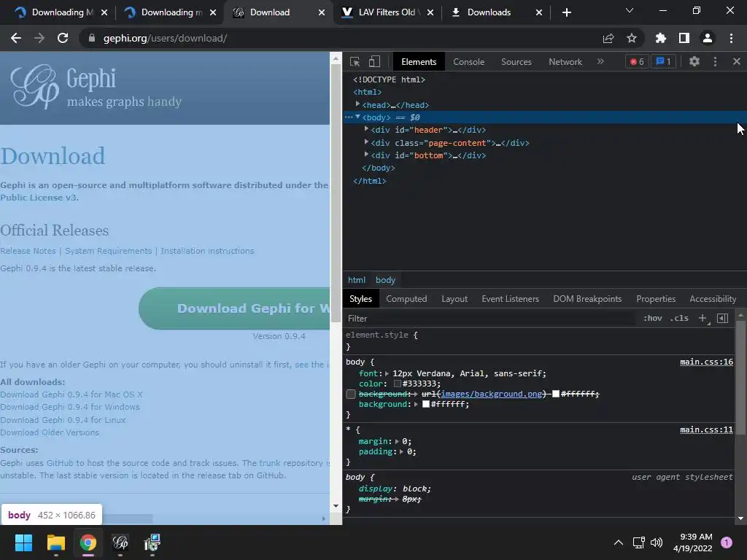Open DevTools more options menu

click(x=715, y=61)
